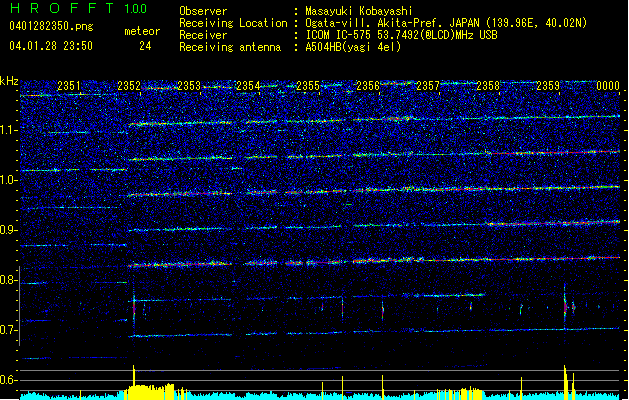629x400 pixels.
Task: Click the kHz axis unit label
Action: (9, 81)
